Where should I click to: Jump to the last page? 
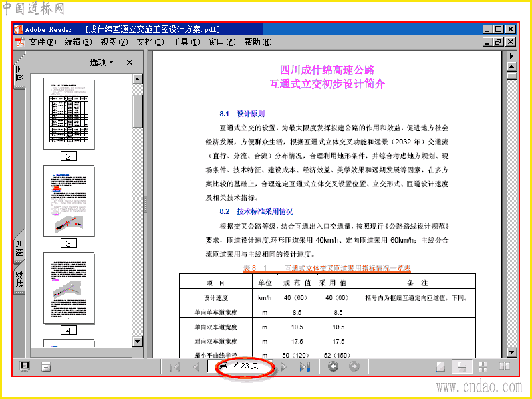[x=305, y=367]
